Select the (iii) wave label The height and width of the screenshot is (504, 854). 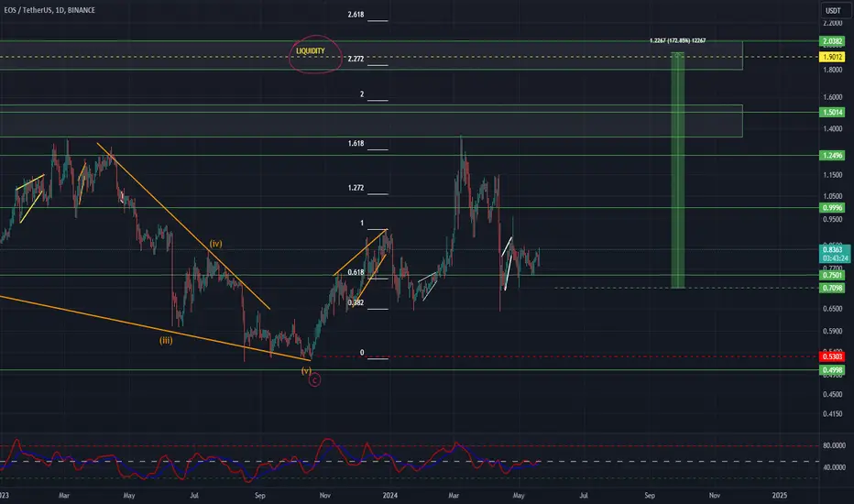pyautogui.click(x=166, y=341)
